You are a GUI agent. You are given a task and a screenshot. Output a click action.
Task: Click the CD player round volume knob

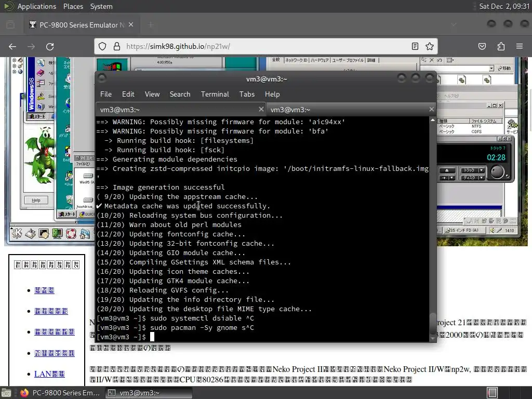497,172
